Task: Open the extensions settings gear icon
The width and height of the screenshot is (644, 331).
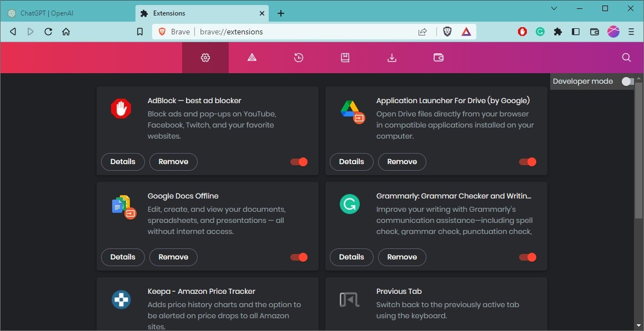Action: (x=205, y=57)
